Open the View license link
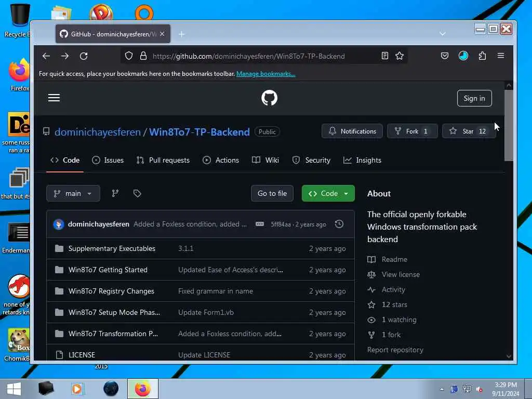 401,274
